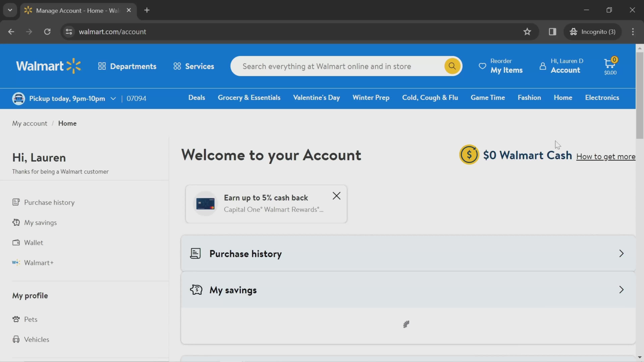Click the heart icon beside My Items
644x362 pixels.
[x=482, y=66]
